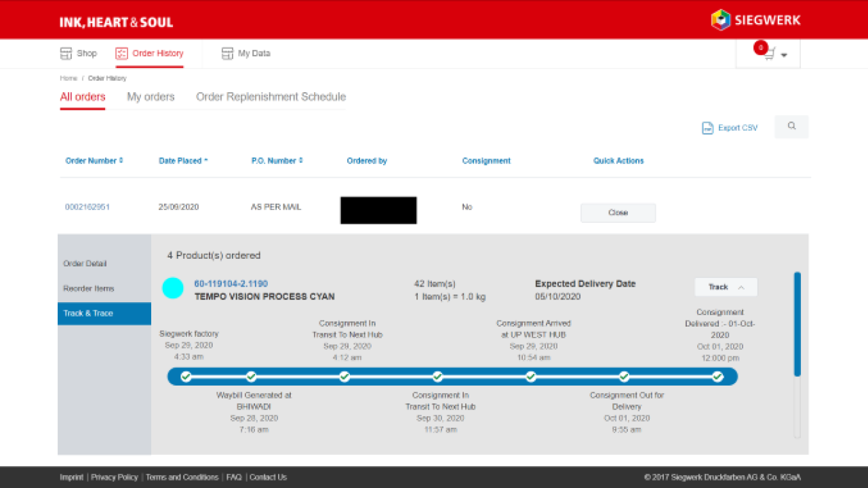
Task: Open product link 60-119104-2.1190
Action: 231,284
